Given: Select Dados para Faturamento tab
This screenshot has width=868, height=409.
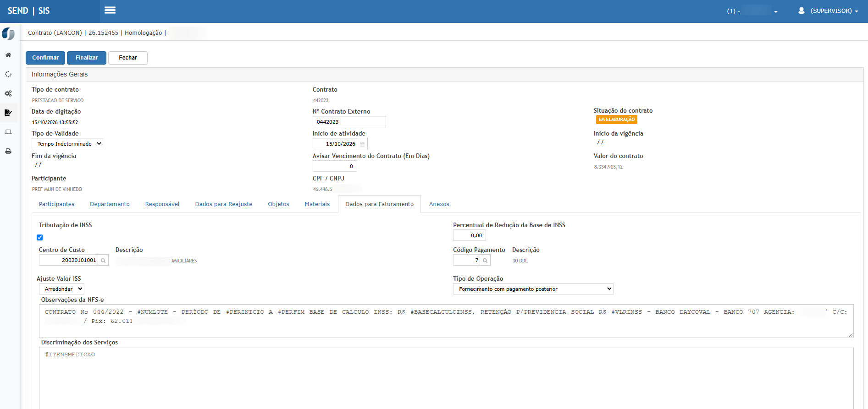Looking at the screenshot, I should (x=380, y=204).
